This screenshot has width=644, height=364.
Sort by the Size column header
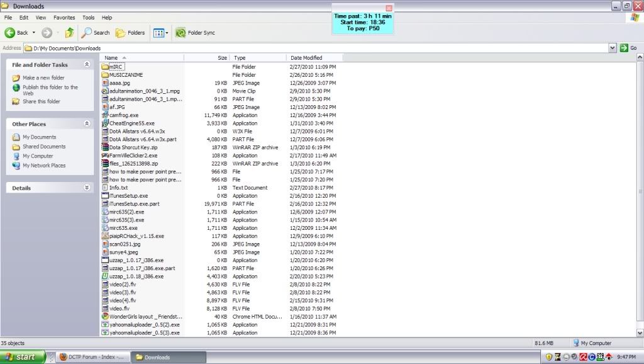(206, 57)
